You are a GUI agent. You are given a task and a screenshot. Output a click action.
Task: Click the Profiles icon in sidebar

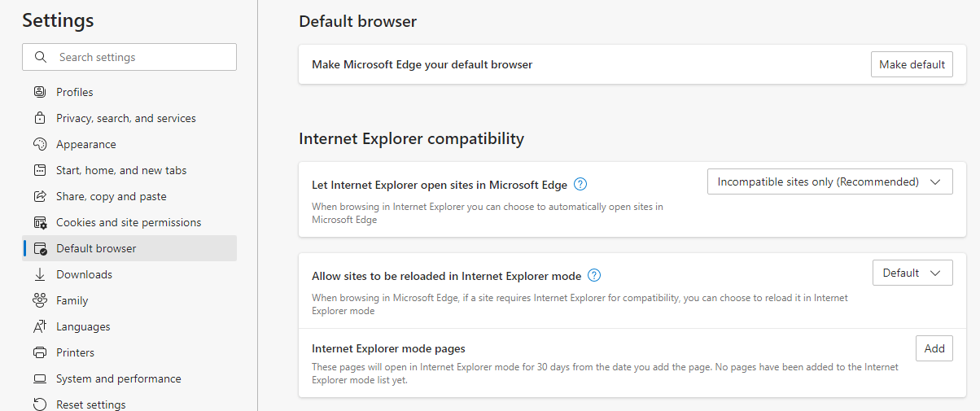39,92
